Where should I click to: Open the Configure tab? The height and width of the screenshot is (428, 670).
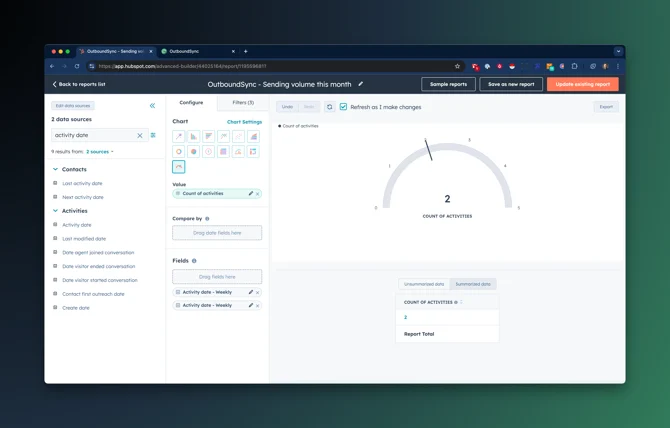pos(191,103)
